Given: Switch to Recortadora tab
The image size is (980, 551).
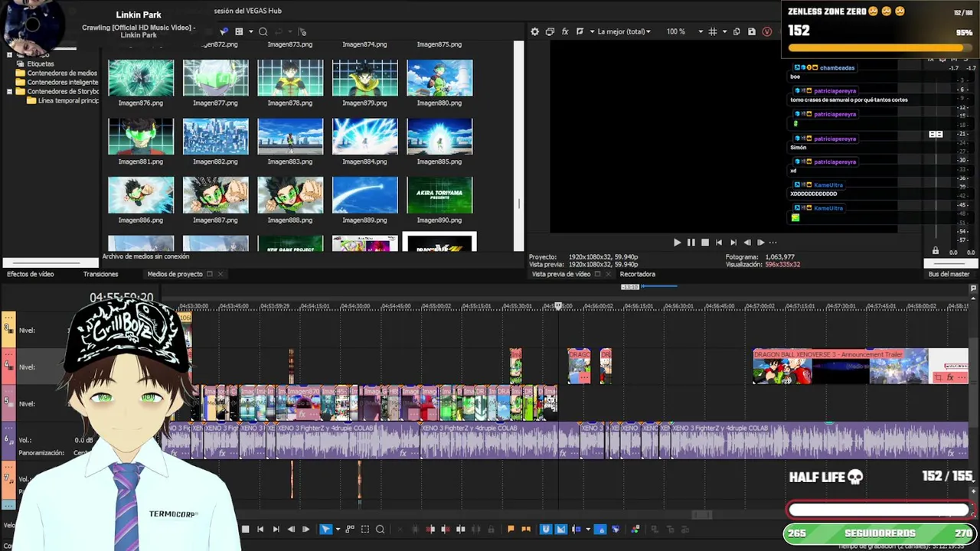Looking at the screenshot, I should [x=637, y=274].
